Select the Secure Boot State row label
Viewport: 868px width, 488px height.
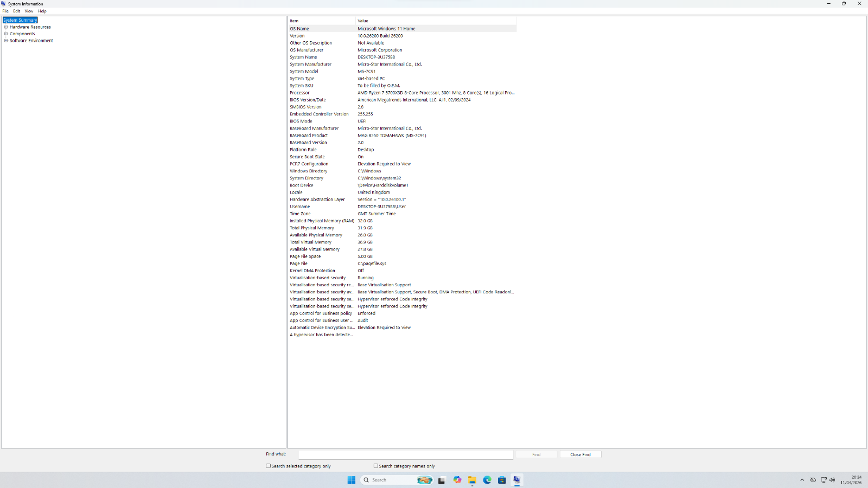pyautogui.click(x=307, y=157)
